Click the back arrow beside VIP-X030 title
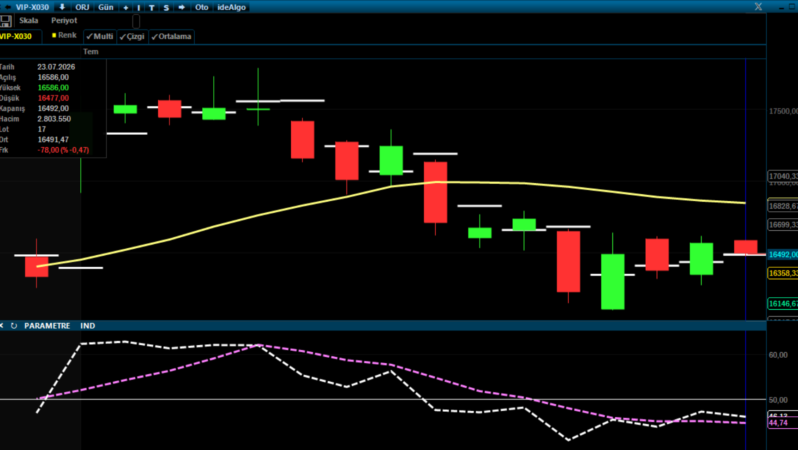The image size is (798, 450). (7, 7)
